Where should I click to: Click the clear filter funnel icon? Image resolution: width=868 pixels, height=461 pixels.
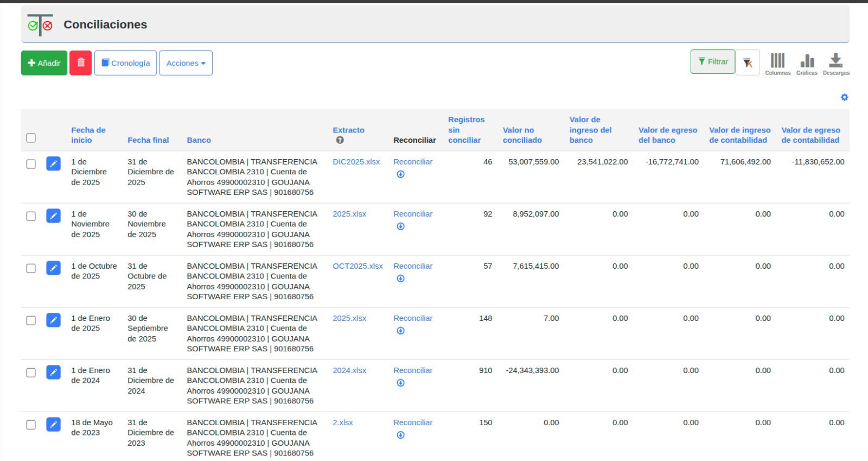click(x=748, y=63)
